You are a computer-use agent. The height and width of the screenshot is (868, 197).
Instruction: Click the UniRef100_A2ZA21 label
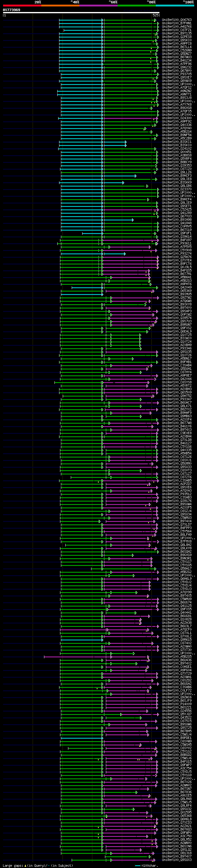click(176, 826)
